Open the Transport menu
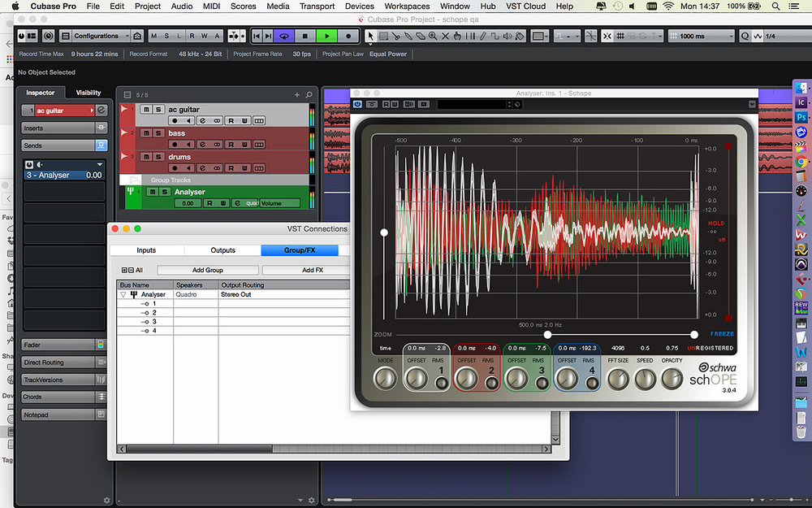812x508 pixels. pyautogui.click(x=317, y=7)
